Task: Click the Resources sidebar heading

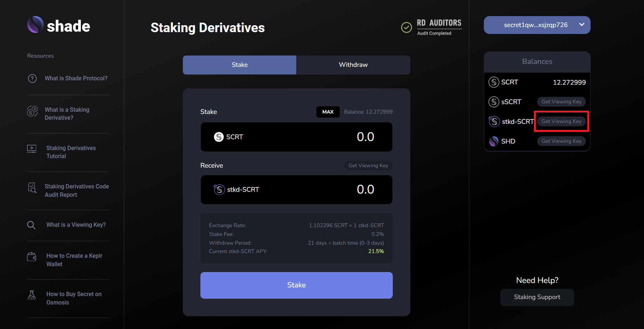Action: 41,56
